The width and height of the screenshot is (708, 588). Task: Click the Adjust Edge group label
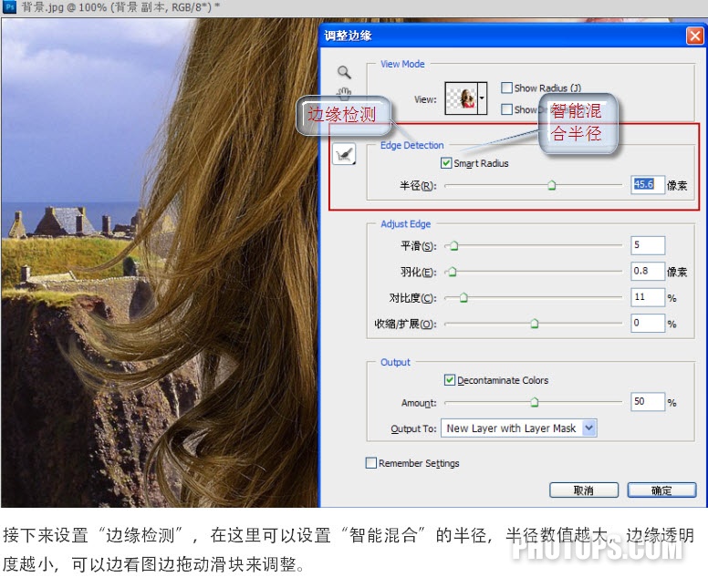pos(405,224)
